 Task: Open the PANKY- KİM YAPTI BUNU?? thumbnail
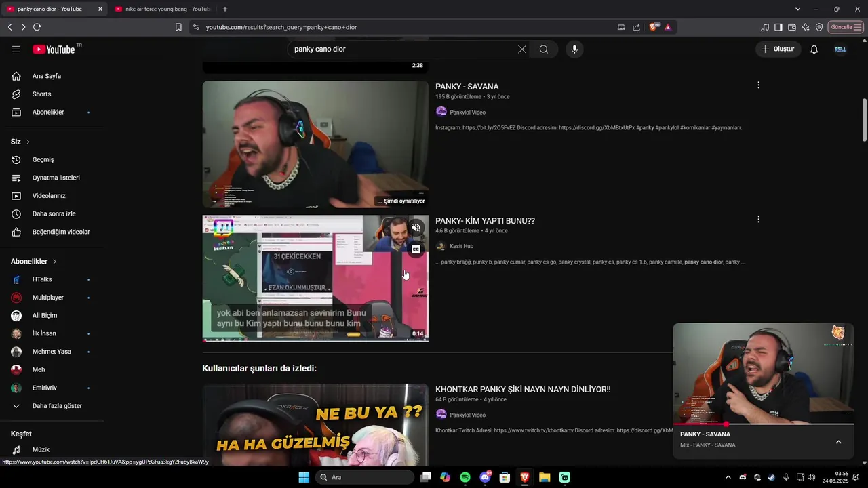coord(315,279)
